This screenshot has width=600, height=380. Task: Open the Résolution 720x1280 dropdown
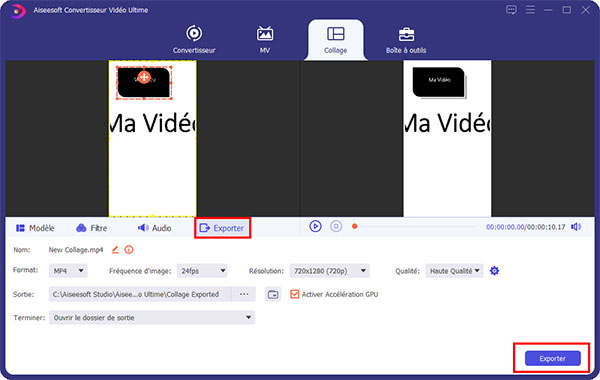[329, 271]
